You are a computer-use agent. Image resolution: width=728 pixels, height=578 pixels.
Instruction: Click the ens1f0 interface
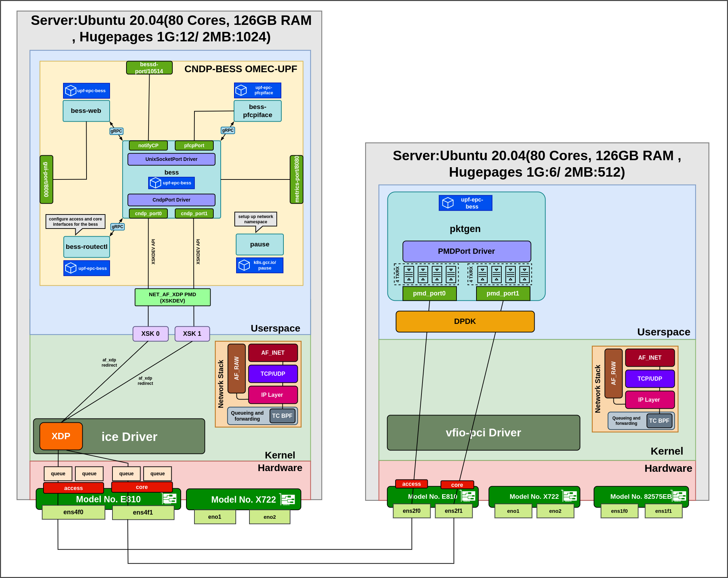[619, 511]
